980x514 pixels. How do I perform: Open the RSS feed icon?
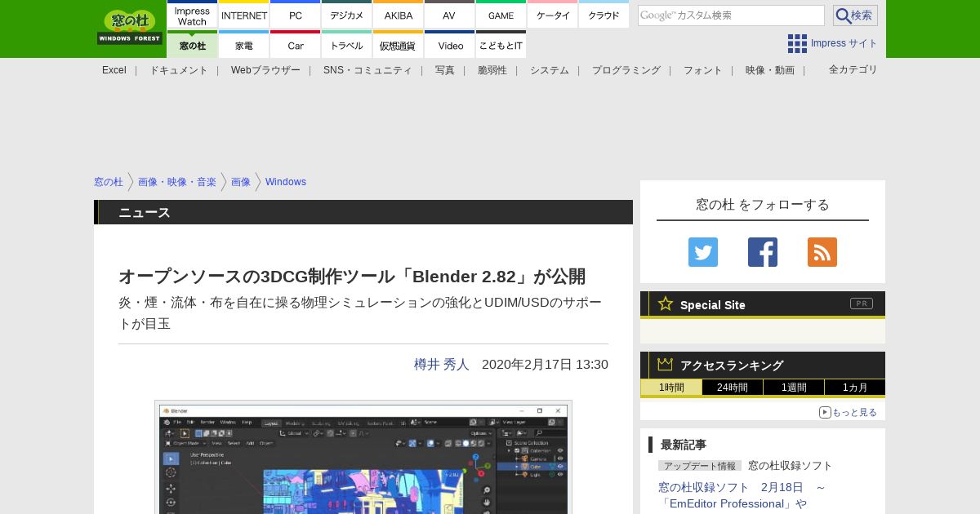point(822,252)
